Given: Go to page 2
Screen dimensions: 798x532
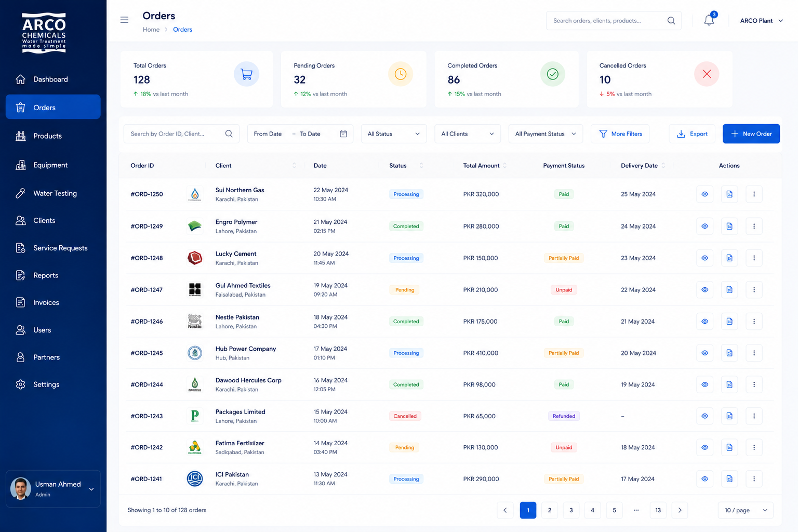Looking at the screenshot, I should (550, 510).
